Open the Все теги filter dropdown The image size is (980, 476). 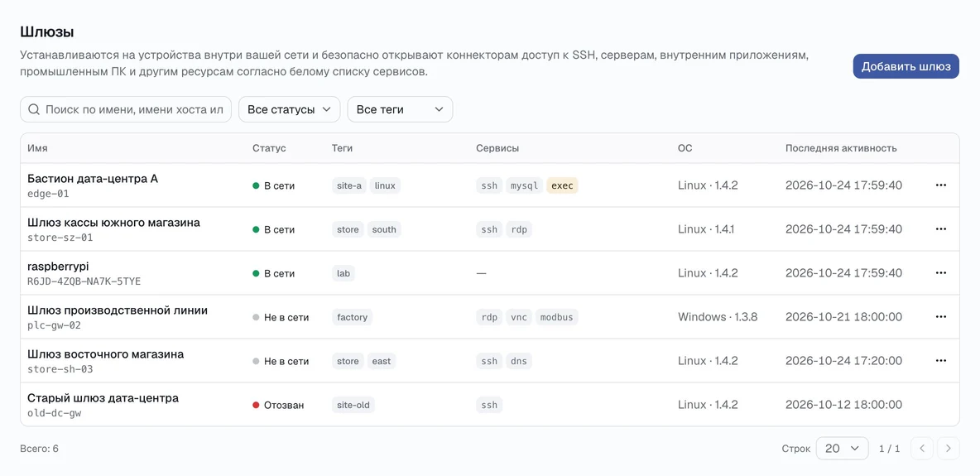pyautogui.click(x=400, y=109)
